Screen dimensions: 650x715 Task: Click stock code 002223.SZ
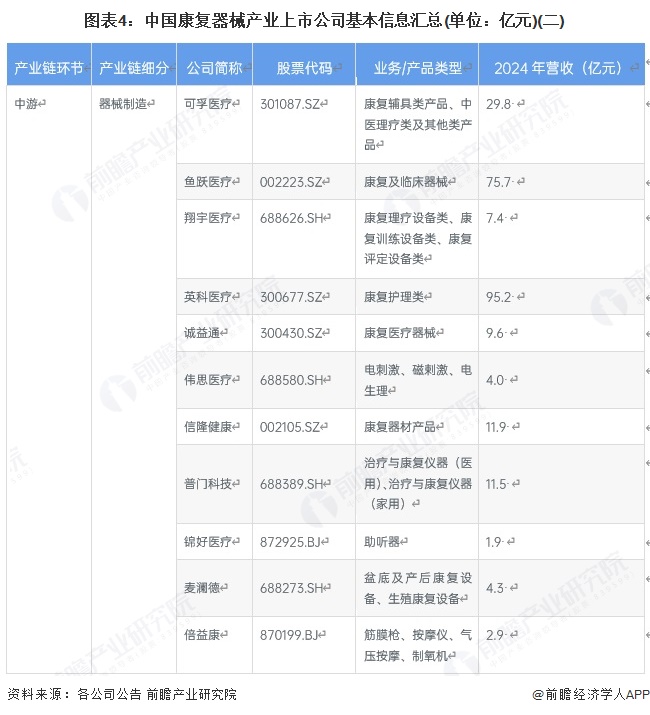pyautogui.click(x=293, y=182)
